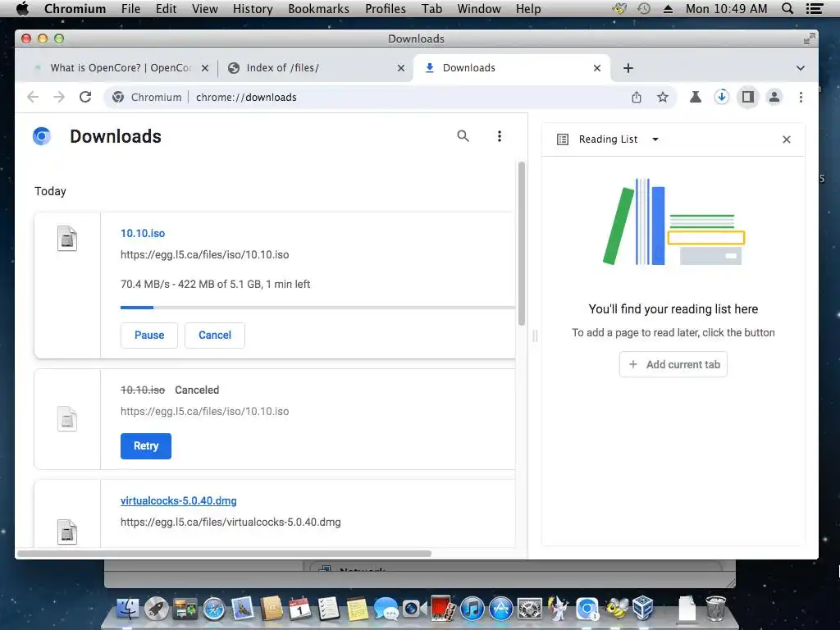Open Messages from the Dock

point(386,609)
